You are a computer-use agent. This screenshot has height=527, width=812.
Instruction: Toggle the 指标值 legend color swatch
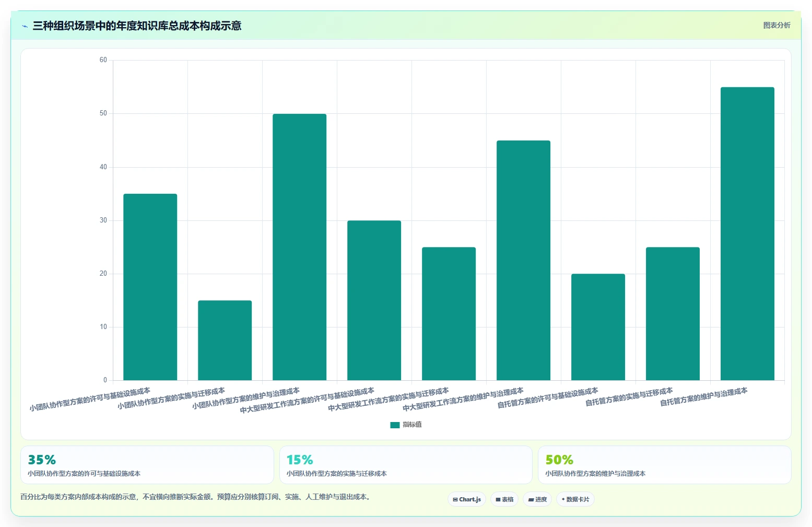pos(395,425)
